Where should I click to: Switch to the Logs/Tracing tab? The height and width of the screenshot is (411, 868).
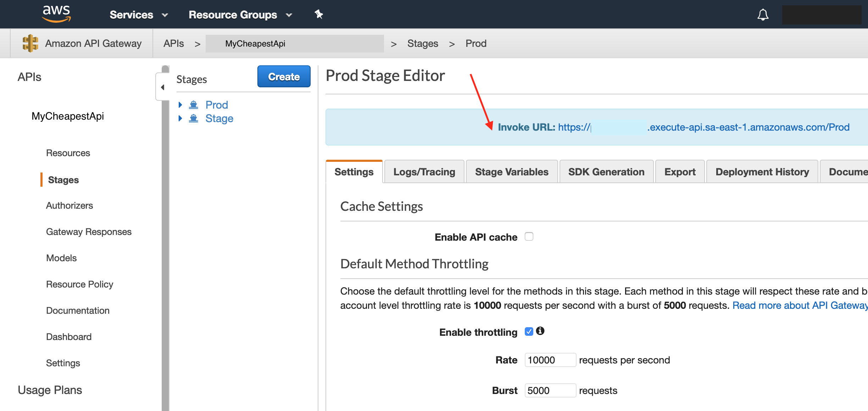pos(424,172)
